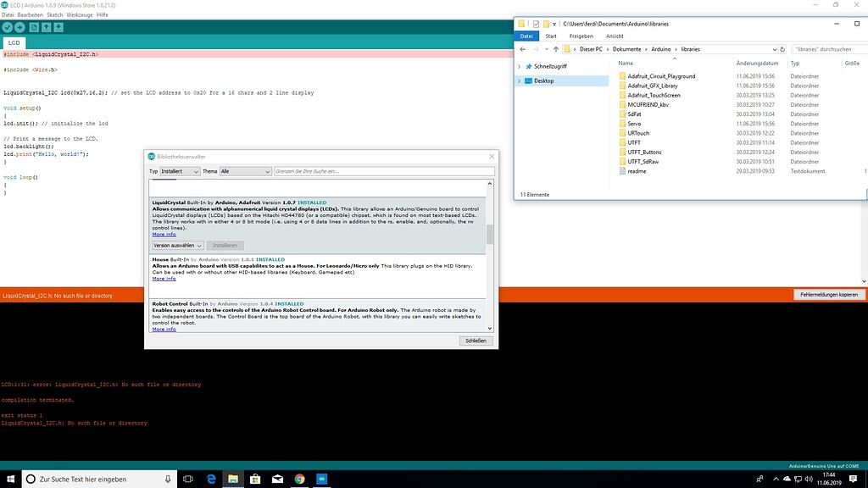Image resolution: width=868 pixels, height=488 pixels.
Task: Click the Explorer properties quick-access checkmark icon
Action: 536,24
